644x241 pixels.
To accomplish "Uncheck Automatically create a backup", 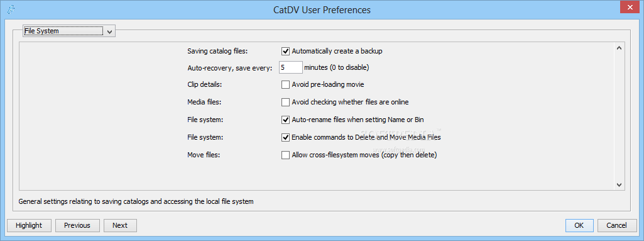I will point(285,51).
